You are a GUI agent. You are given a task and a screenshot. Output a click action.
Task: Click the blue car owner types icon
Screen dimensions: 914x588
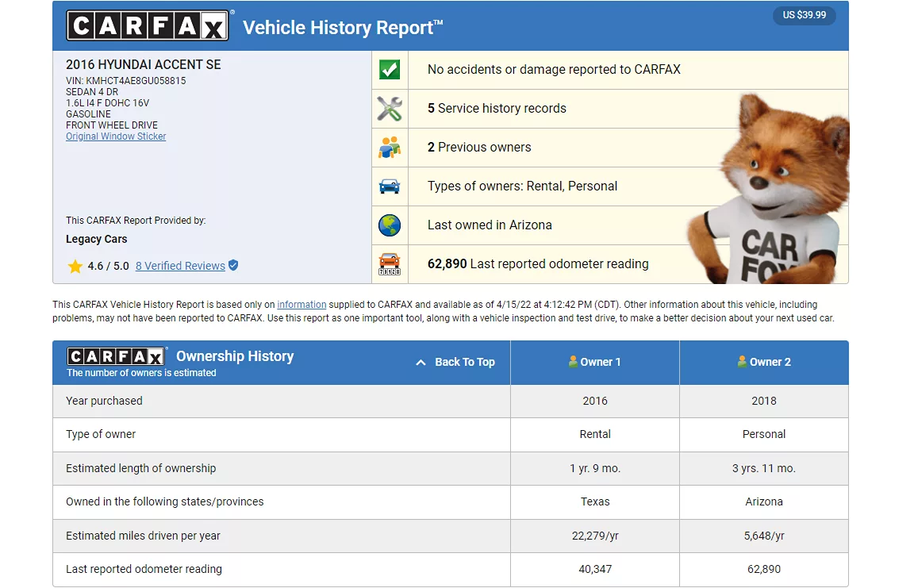(x=390, y=186)
